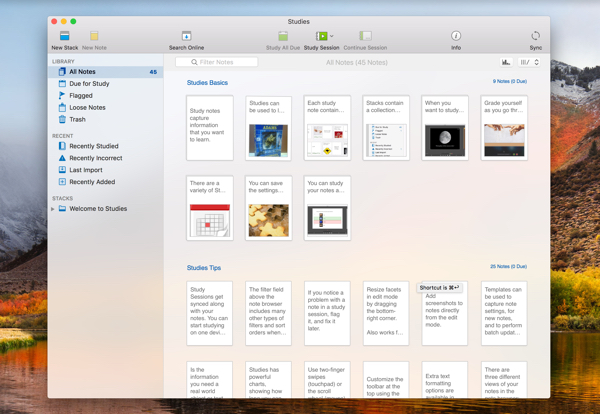Screen dimensions: 600x414
Task: Select the 'Is the information you need' note
Action: point(209,380)
